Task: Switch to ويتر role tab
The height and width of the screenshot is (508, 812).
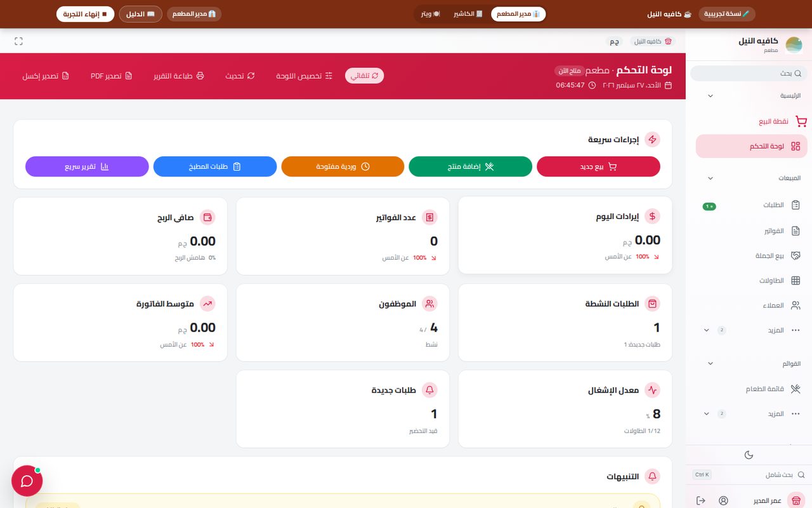Action: [431, 14]
